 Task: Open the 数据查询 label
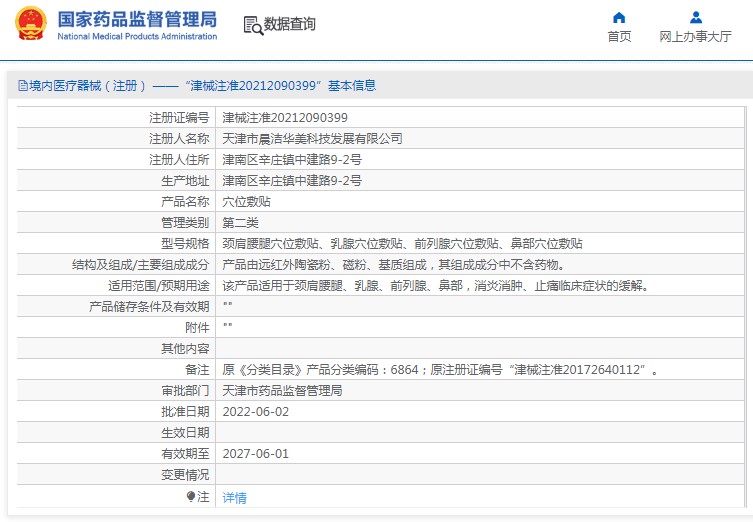click(x=290, y=24)
